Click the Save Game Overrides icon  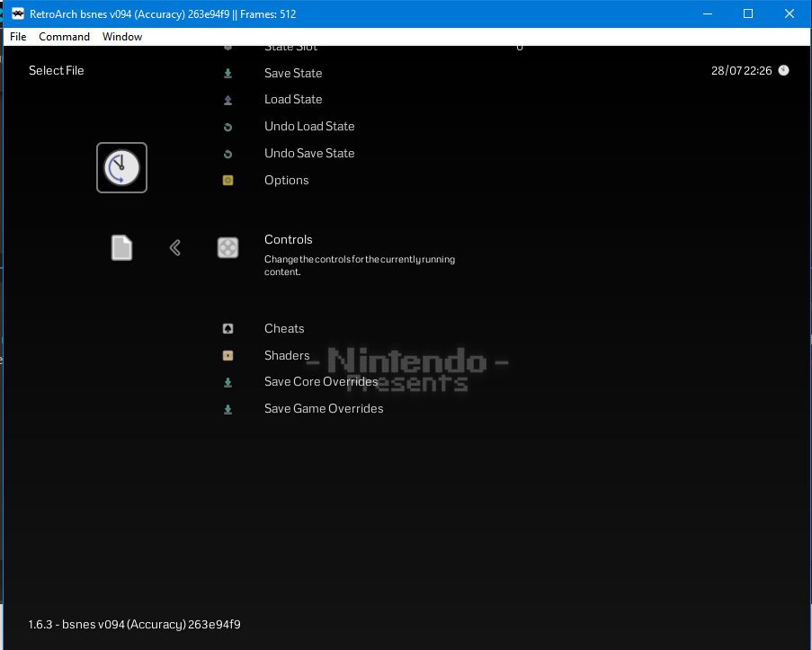coord(228,410)
